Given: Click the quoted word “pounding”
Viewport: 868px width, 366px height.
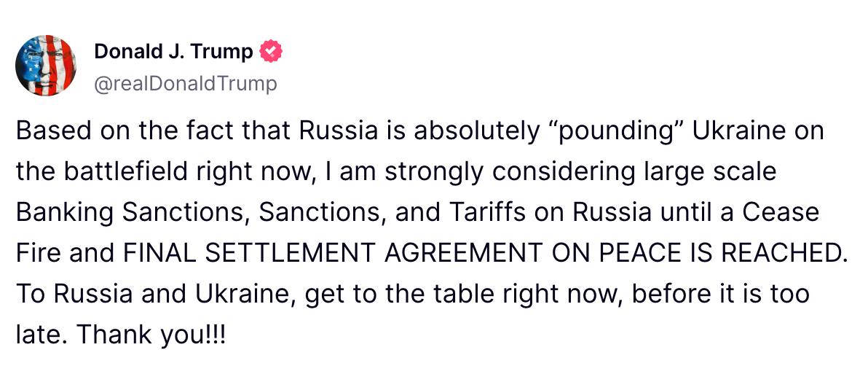Looking at the screenshot, I should point(625,132).
